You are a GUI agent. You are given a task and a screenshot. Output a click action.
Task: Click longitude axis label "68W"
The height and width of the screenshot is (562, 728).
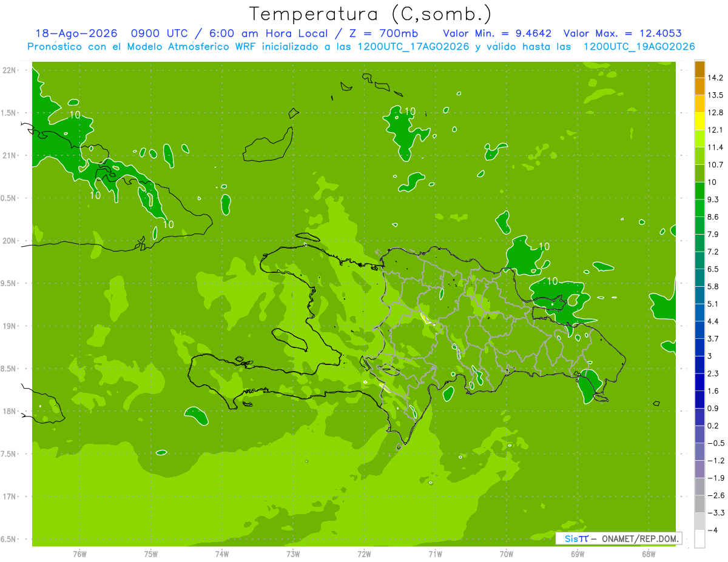(x=649, y=554)
